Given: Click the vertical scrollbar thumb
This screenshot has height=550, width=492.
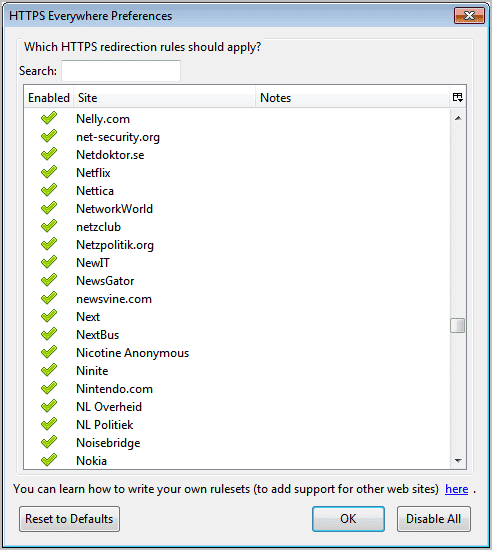Looking at the screenshot, I should click(458, 325).
